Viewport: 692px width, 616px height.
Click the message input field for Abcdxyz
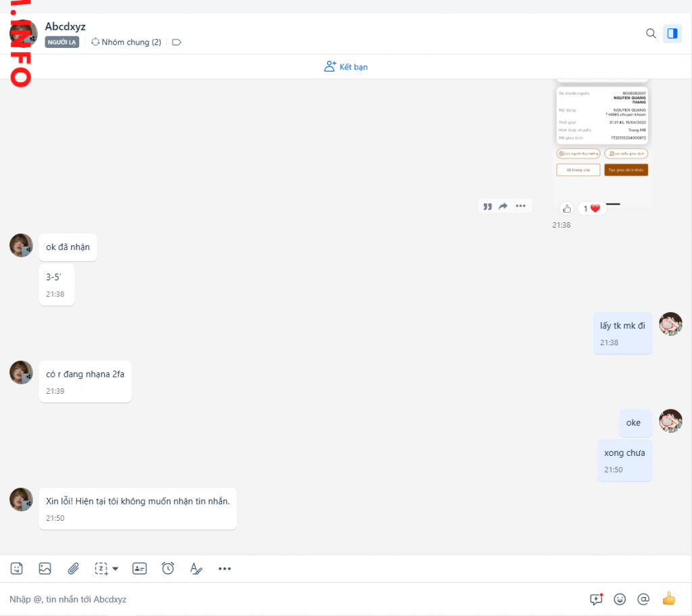click(291, 599)
